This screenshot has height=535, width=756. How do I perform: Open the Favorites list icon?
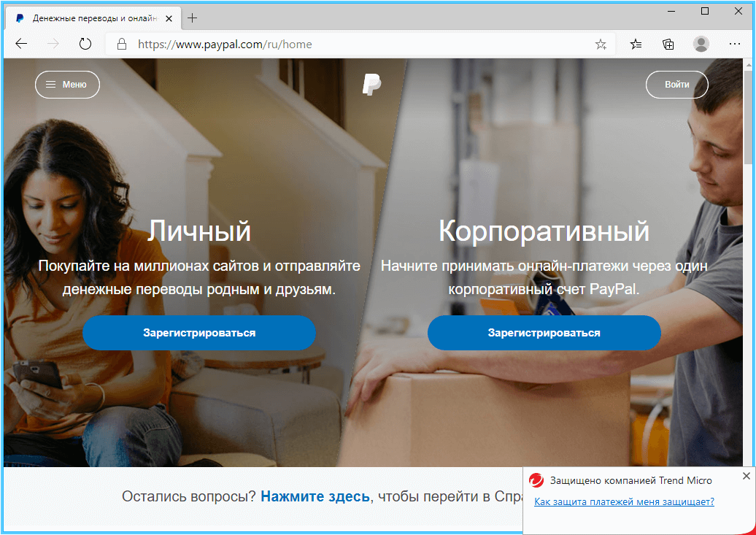636,45
